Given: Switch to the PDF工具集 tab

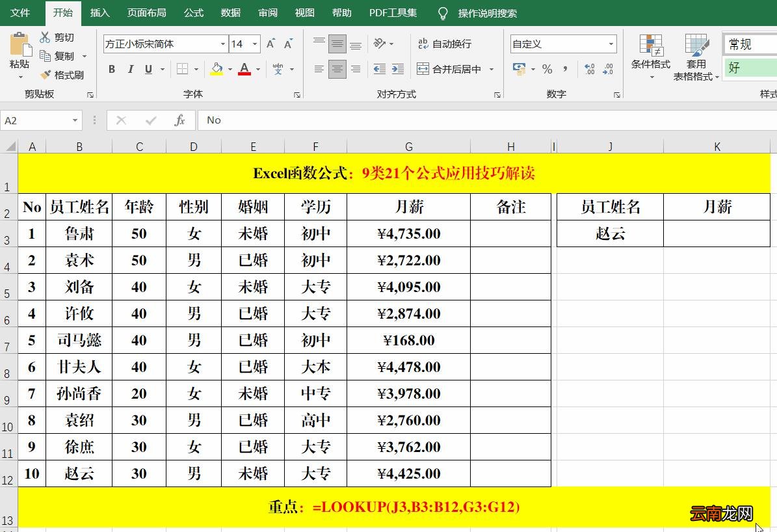Looking at the screenshot, I should pos(393,13).
